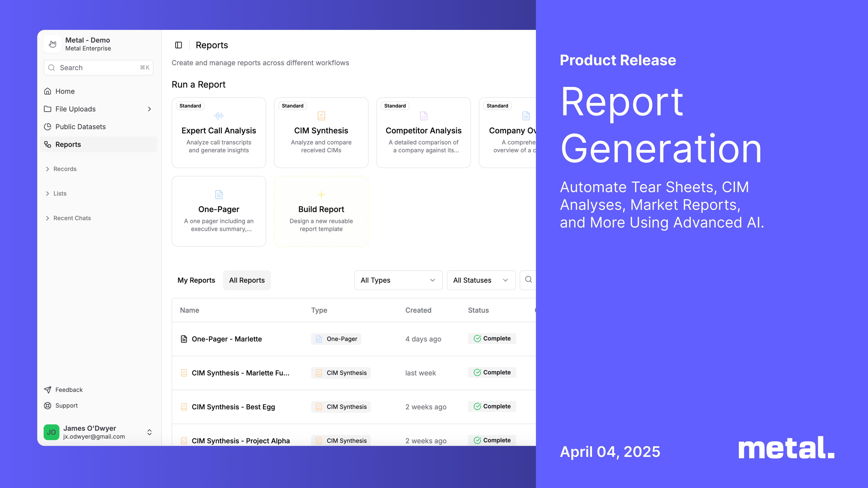Click the plus icon on Build Report

(x=321, y=195)
